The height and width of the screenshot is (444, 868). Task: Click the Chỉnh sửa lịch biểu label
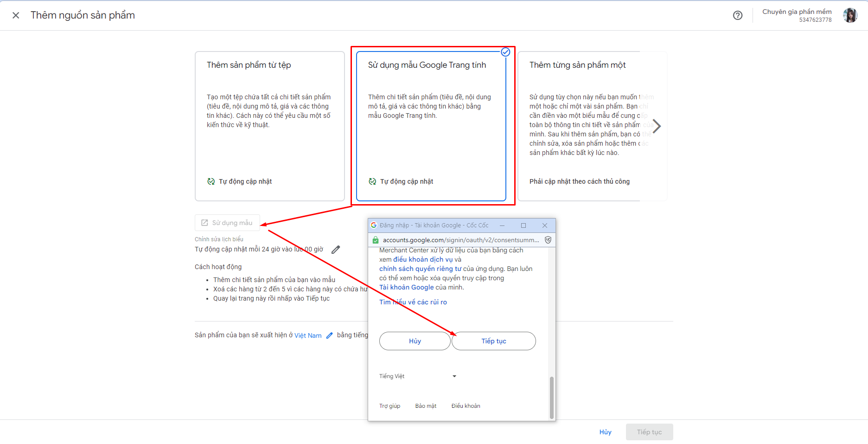pyautogui.click(x=219, y=239)
